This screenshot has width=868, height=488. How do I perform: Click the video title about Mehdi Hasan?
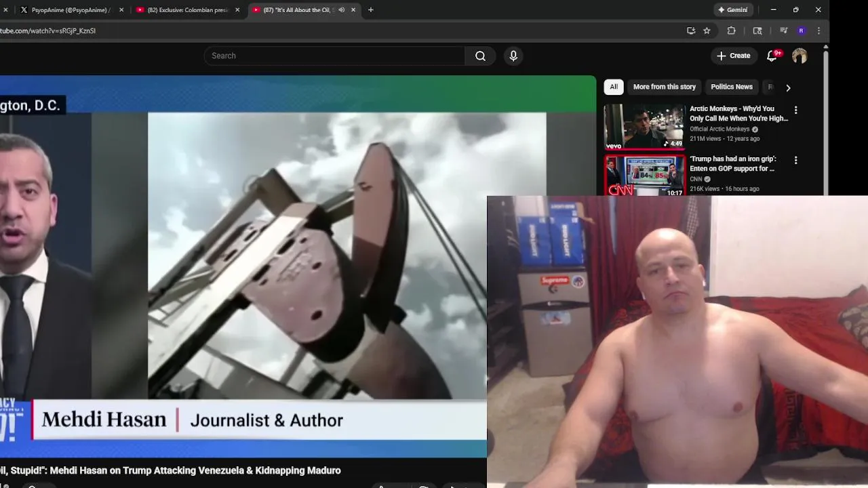170,470
